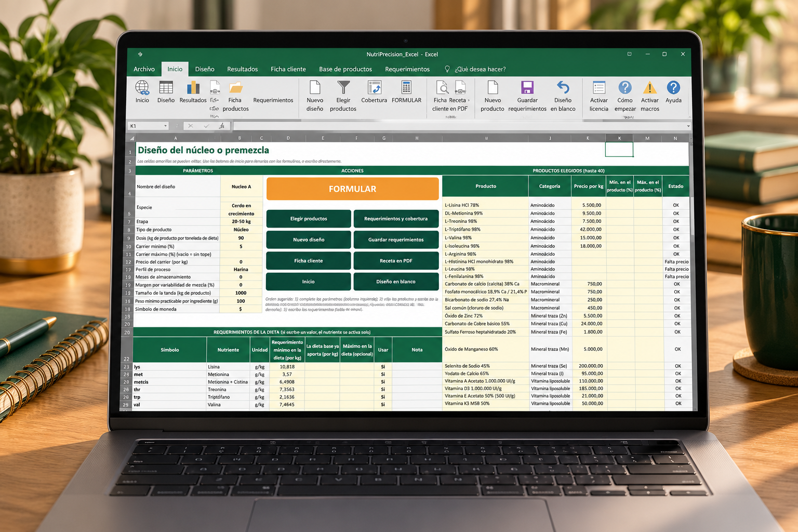798x532 pixels.
Task: Open the Ficha productos folder icon
Action: [x=236, y=87]
